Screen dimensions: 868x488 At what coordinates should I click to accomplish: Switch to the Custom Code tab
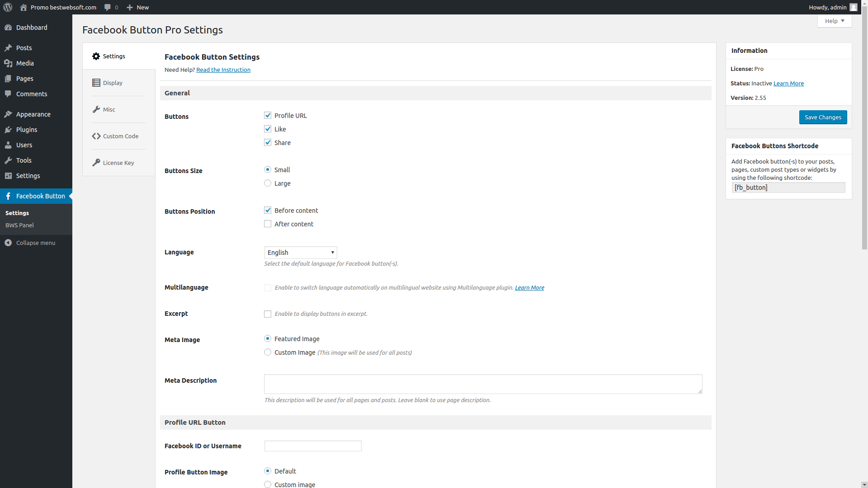(x=119, y=136)
